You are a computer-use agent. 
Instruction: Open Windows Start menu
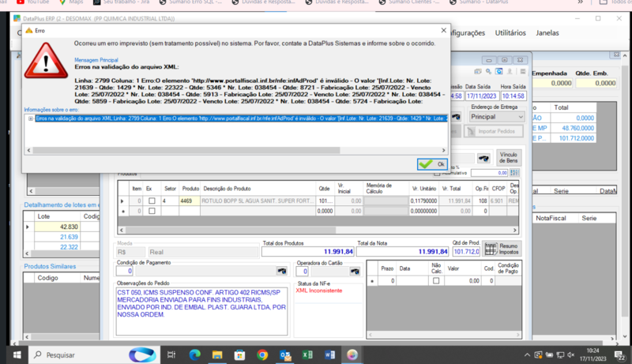pos(17,355)
